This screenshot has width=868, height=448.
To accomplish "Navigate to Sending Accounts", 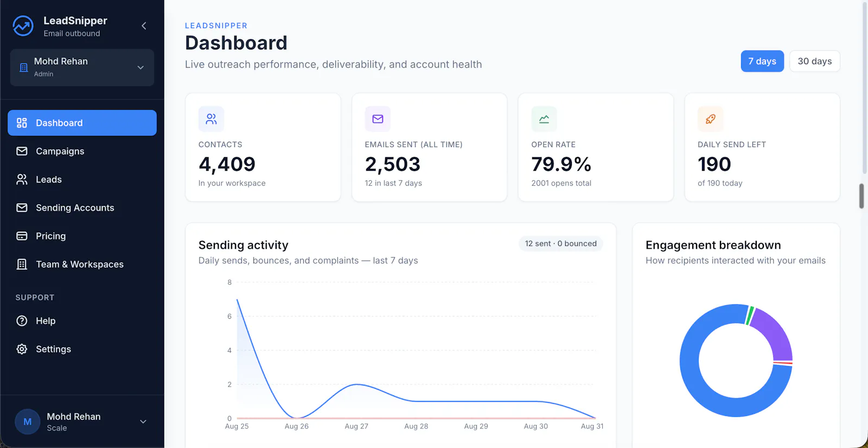I will point(82,207).
